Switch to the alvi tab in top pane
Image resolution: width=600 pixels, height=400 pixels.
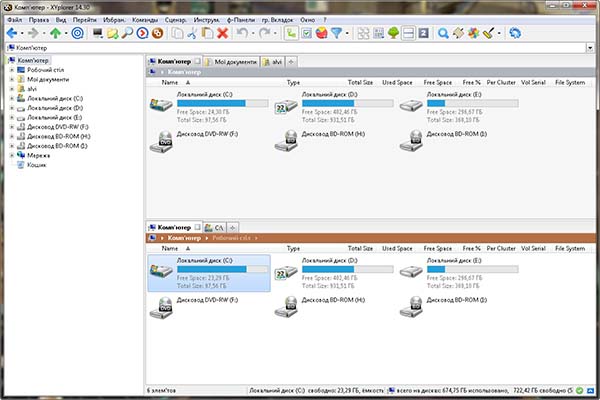point(277,61)
